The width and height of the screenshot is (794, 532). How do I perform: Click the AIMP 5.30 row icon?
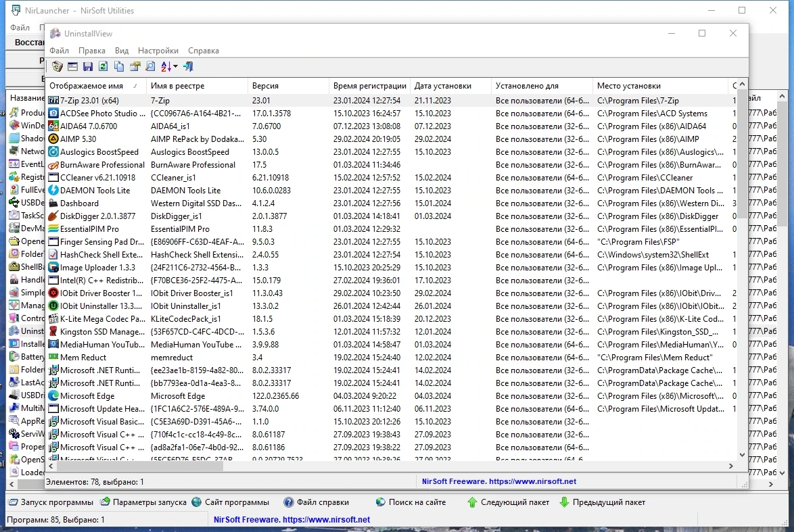pyautogui.click(x=53, y=139)
